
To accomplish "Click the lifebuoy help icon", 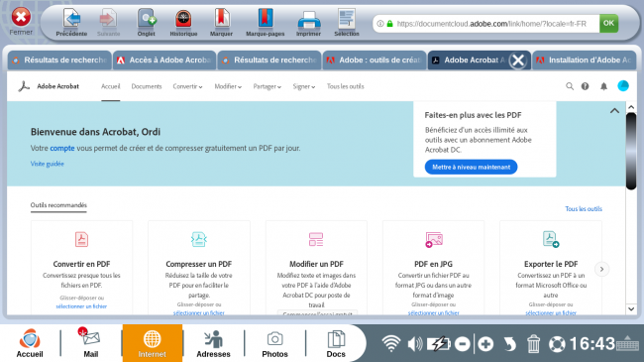I will (x=557, y=344).
